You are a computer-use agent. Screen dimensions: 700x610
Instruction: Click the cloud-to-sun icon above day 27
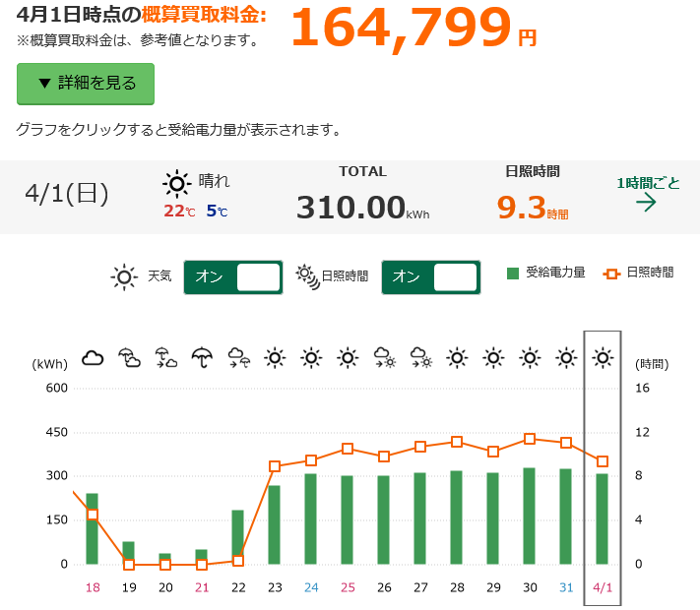tap(420, 358)
